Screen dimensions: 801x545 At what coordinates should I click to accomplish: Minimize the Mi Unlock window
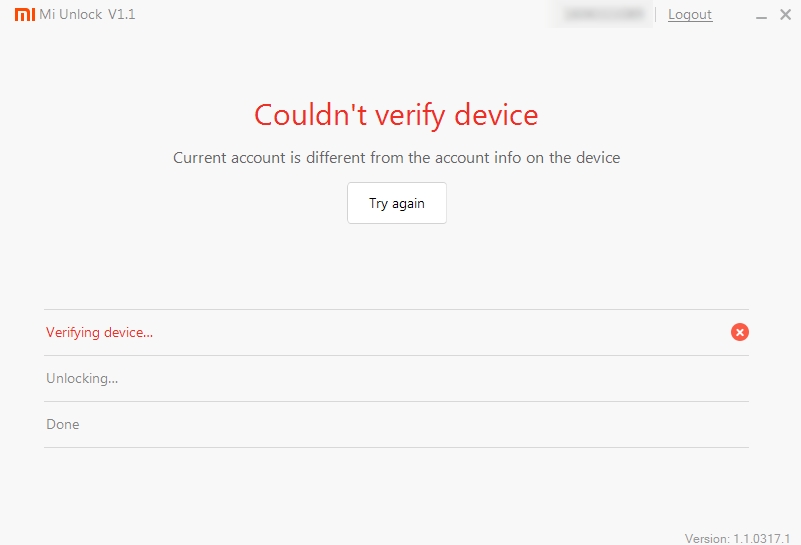(x=762, y=15)
